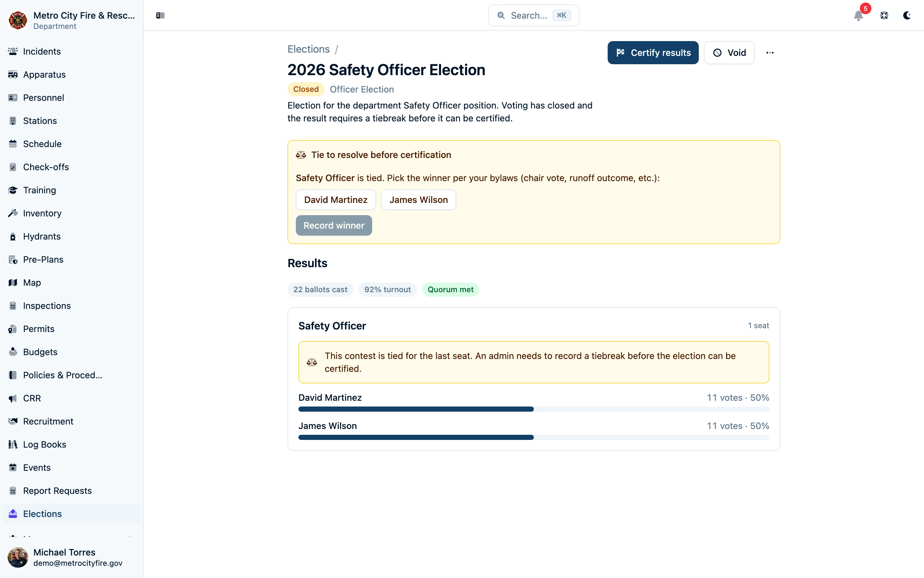This screenshot has height=578, width=924.
Task: Select James Wilson as tiebreak winner
Action: point(418,199)
